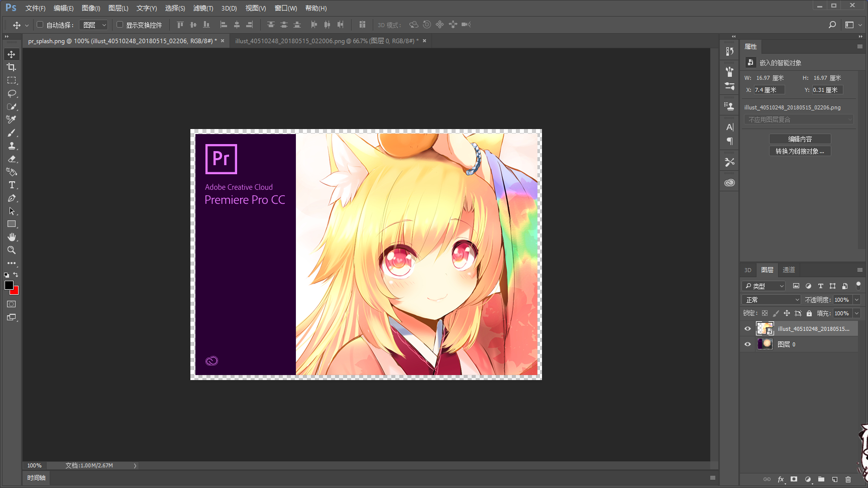Select the Brush tool
Image resolution: width=868 pixels, height=488 pixels.
pos(12,133)
